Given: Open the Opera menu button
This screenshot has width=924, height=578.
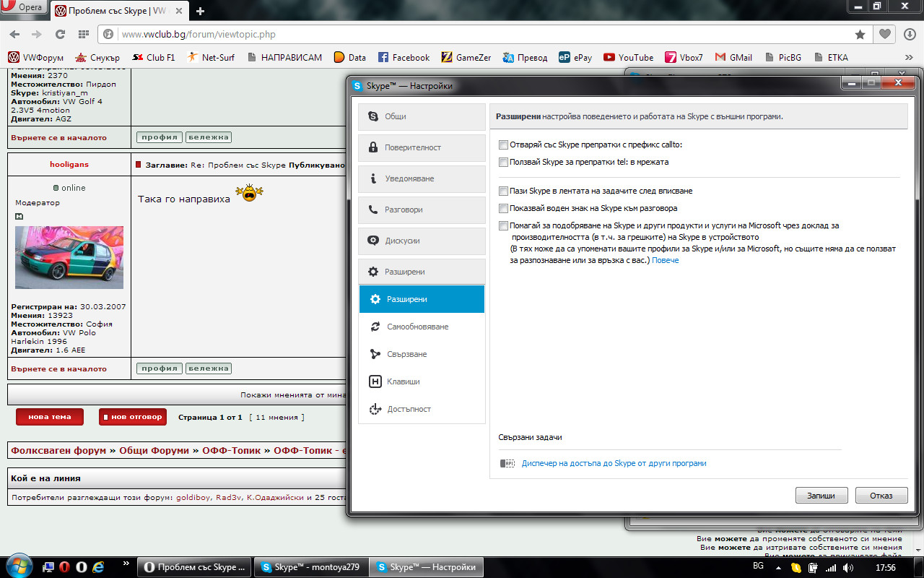Looking at the screenshot, I should coord(25,9).
